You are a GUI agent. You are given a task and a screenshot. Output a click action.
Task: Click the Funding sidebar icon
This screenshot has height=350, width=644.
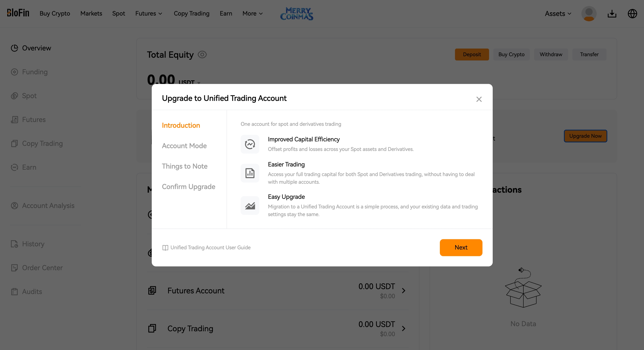coord(14,72)
